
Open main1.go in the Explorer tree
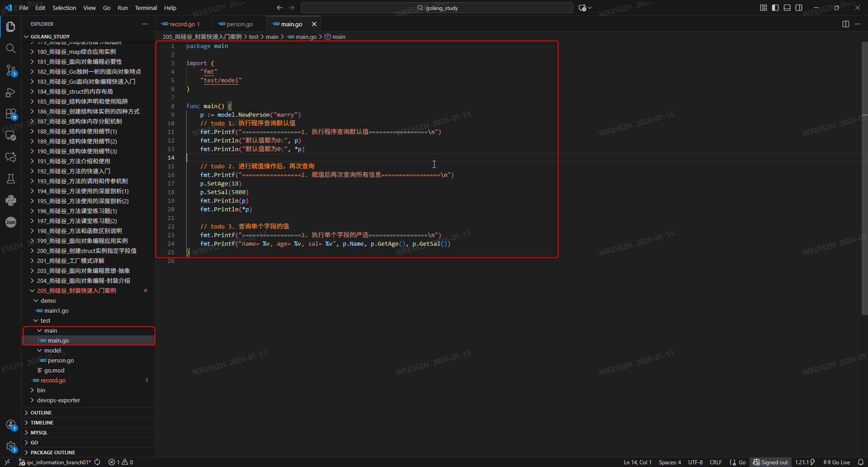click(x=56, y=310)
